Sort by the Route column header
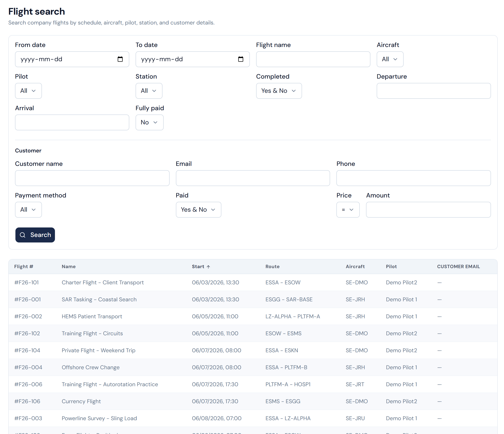Image resolution: width=504 pixels, height=434 pixels. pos(272,267)
